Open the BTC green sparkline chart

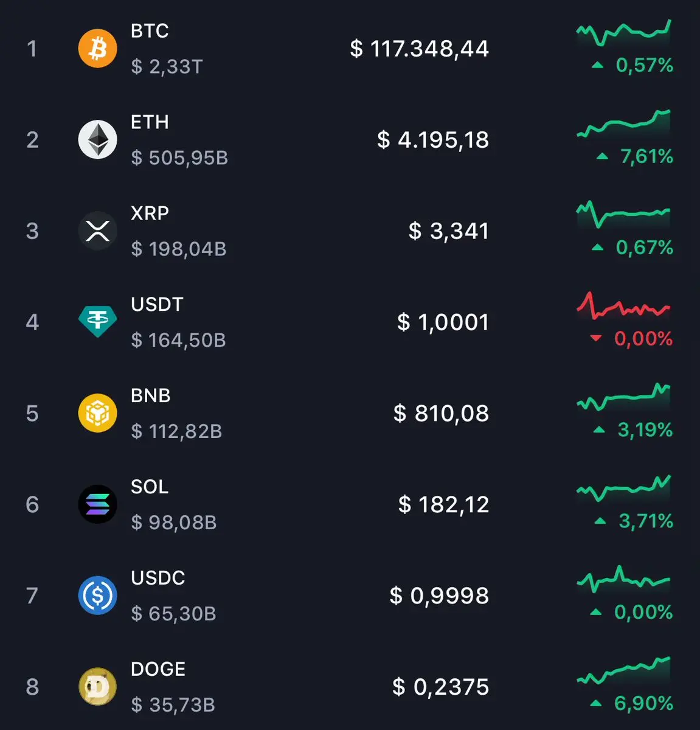[x=623, y=33]
